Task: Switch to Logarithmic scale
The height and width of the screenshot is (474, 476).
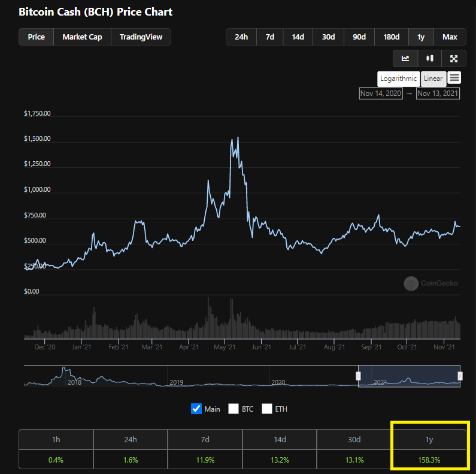Action: [x=399, y=79]
